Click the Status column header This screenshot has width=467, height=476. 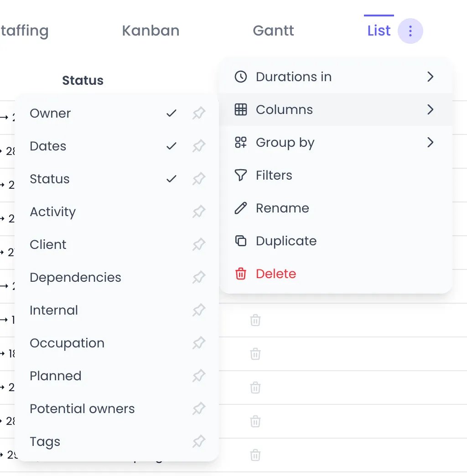click(83, 80)
